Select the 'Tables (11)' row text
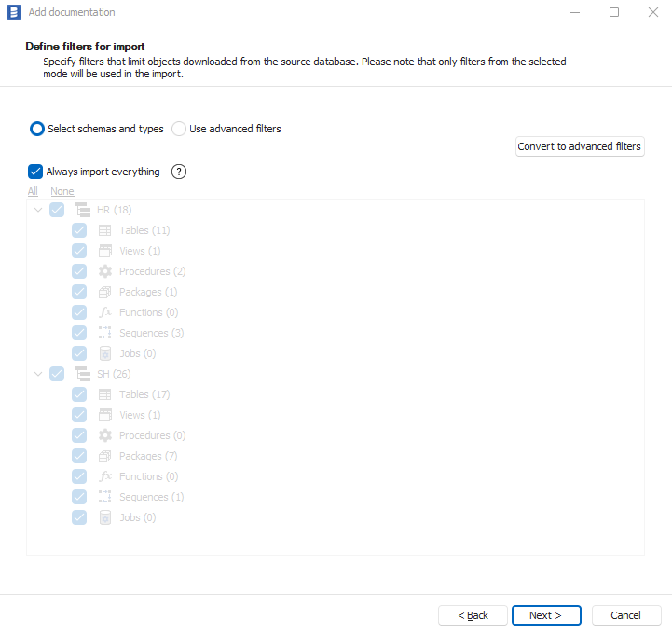672x633 pixels. [144, 230]
